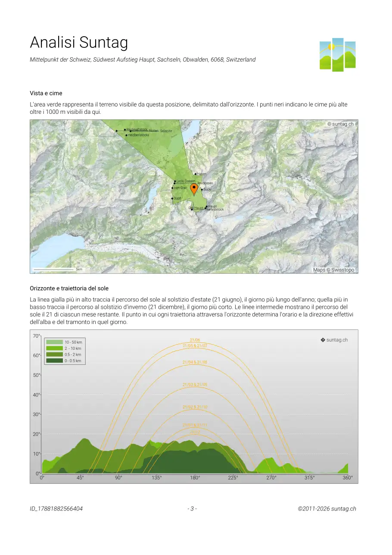
Task: Click the "21/05 & 21/07" sun path label
Action: pyautogui.click(x=195, y=346)
